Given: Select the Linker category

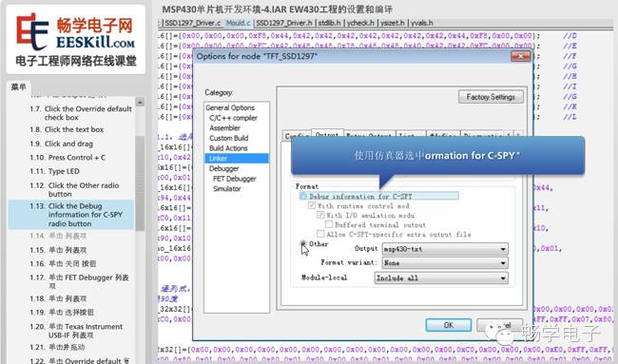Looking at the screenshot, I should pyautogui.click(x=237, y=159).
